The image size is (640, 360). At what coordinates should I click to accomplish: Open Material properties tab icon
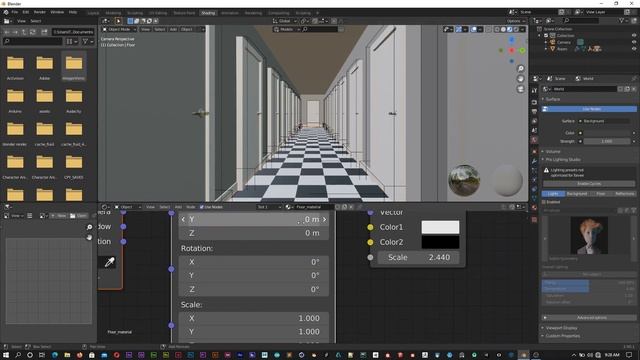coord(534,207)
